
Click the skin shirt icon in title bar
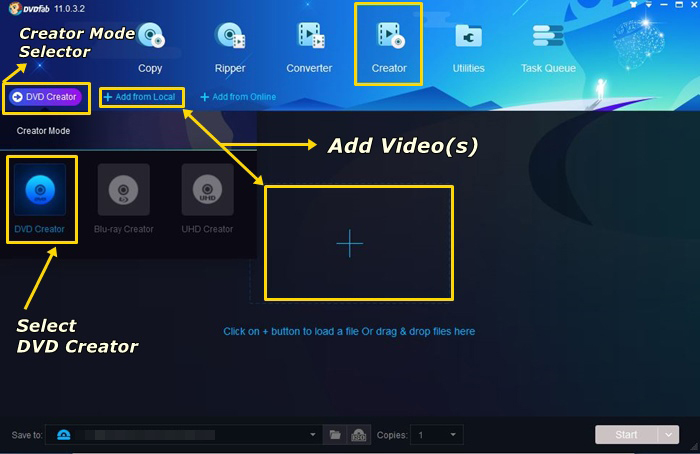pyautogui.click(x=633, y=4)
